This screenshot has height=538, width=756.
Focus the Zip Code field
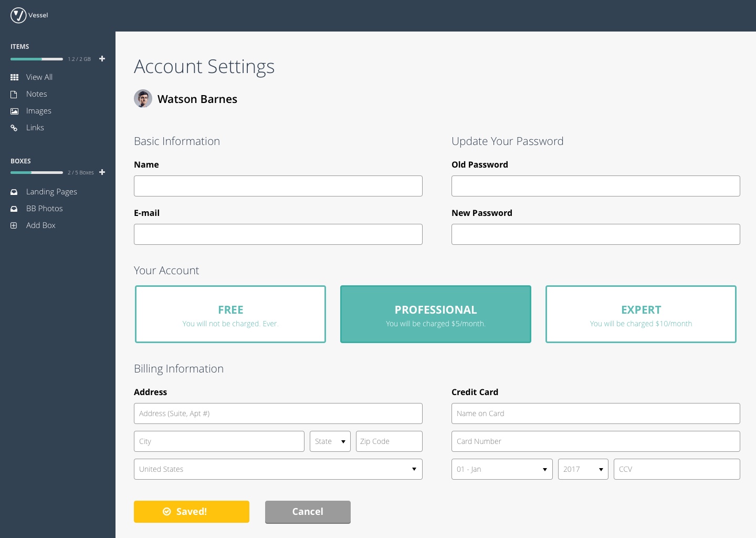(x=389, y=441)
